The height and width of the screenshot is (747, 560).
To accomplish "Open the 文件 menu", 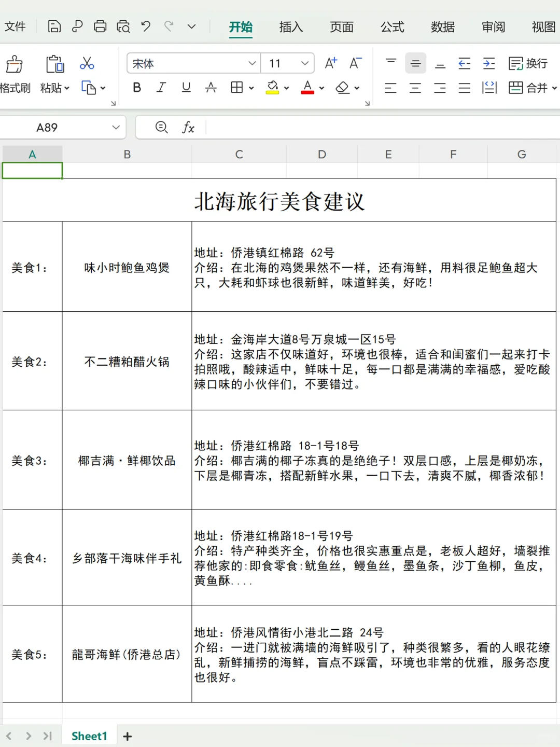I will 15,26.
